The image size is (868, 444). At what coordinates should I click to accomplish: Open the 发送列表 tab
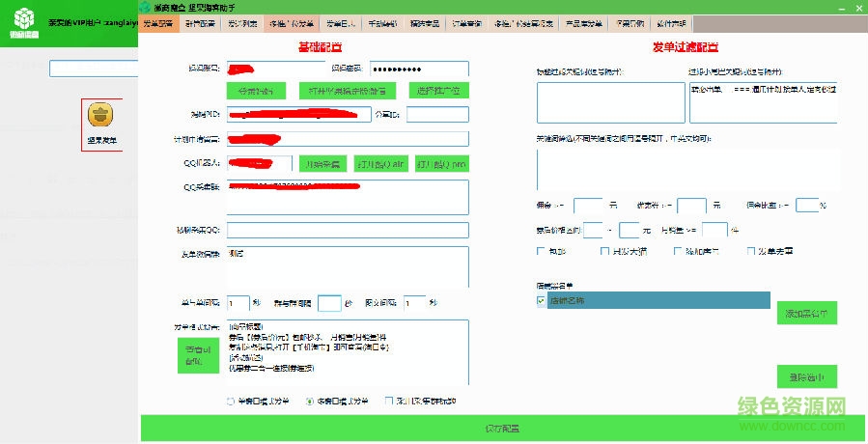[x=242, y=24]
